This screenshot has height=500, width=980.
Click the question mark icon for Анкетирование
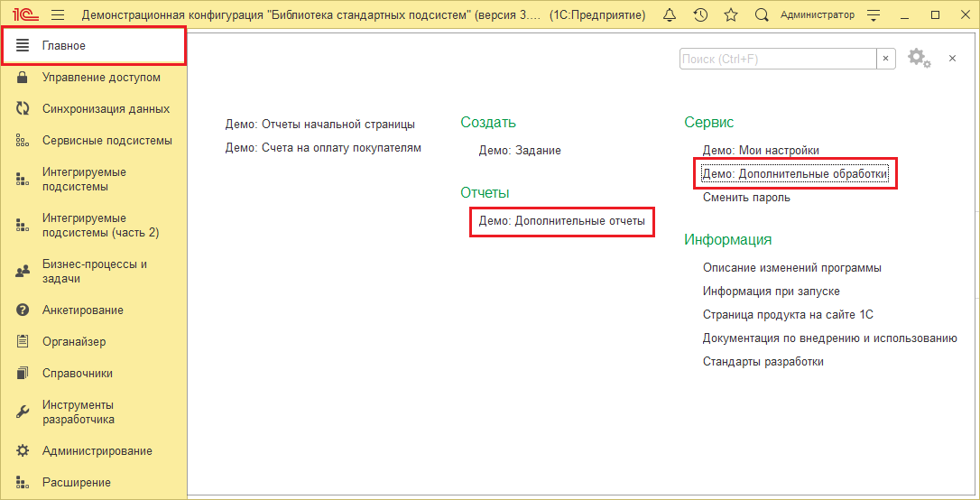click(23, 310)
